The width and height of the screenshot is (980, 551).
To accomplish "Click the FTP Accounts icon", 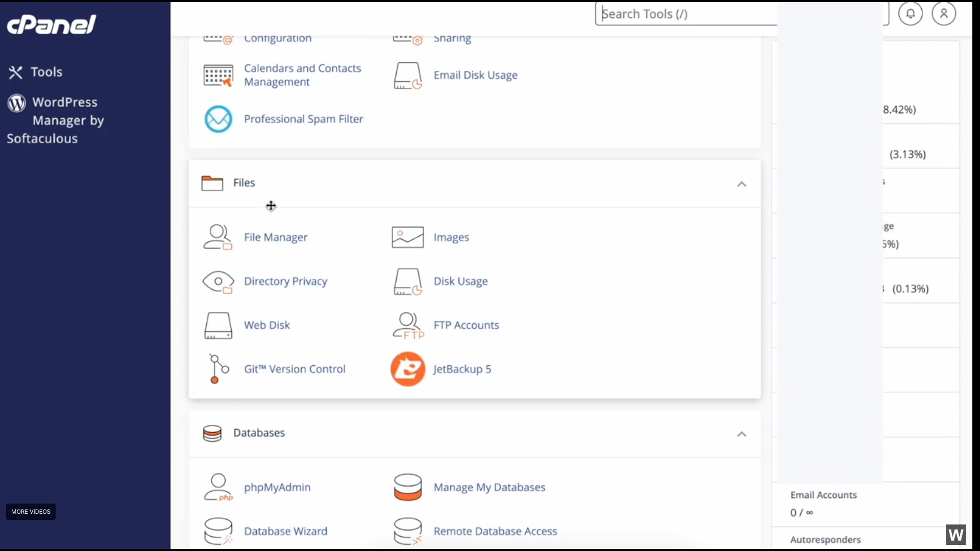I will [407, 325].
